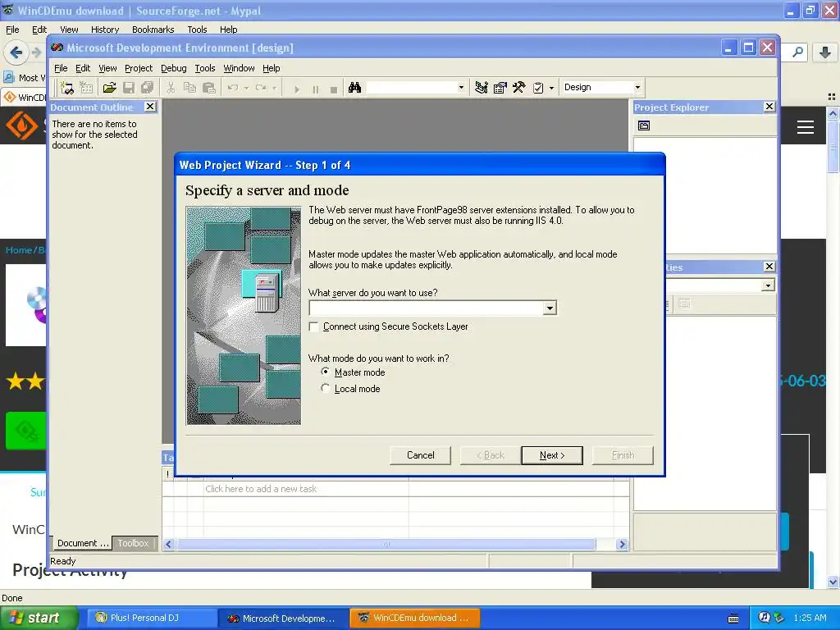Click task list scroll left arrow

(168, 545)
